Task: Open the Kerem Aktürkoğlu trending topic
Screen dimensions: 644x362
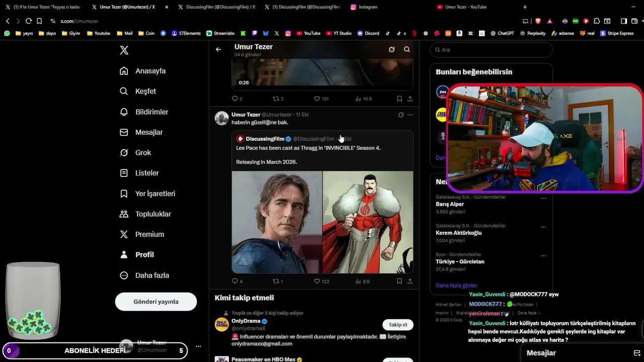Action: (x=459, y=233)
